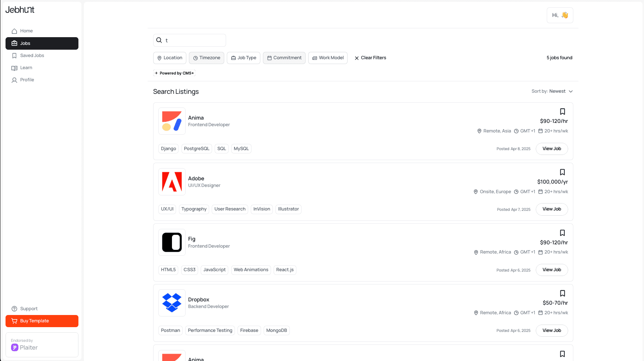Select the Home sidebar icon
Image resolution: width=644 pixels, height=361 pixels.
pyautogui.click(x=14, y=31)
